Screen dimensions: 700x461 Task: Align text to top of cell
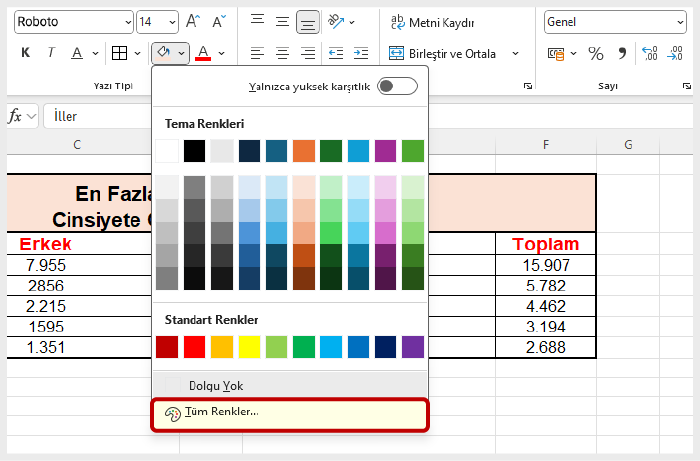(257, 21)
